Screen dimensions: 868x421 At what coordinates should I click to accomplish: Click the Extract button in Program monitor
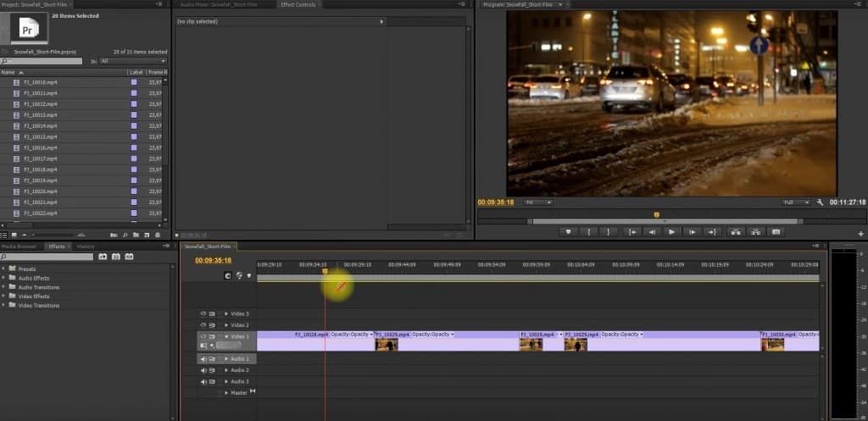[756, 232]
